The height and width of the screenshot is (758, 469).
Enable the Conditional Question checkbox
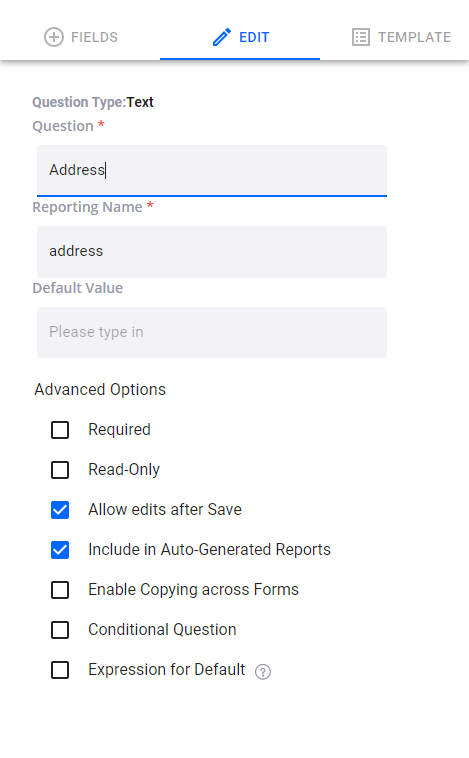(60, 630)
